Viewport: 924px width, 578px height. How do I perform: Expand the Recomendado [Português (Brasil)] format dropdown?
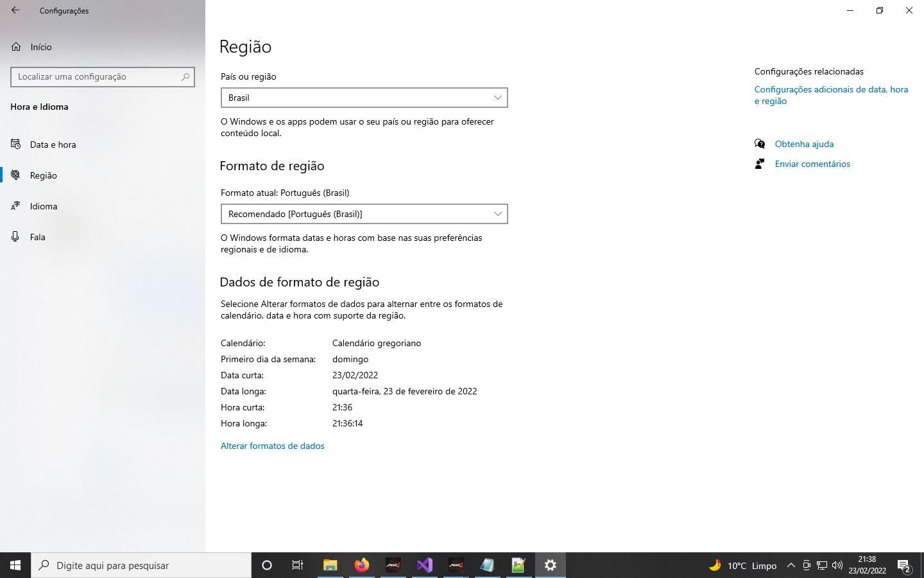click(364, 214)
